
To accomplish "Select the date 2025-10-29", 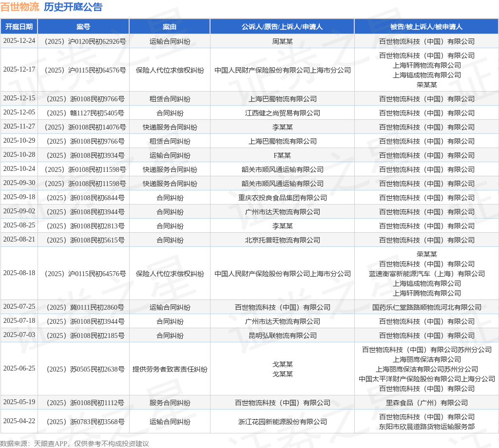I will pos(19,140).
